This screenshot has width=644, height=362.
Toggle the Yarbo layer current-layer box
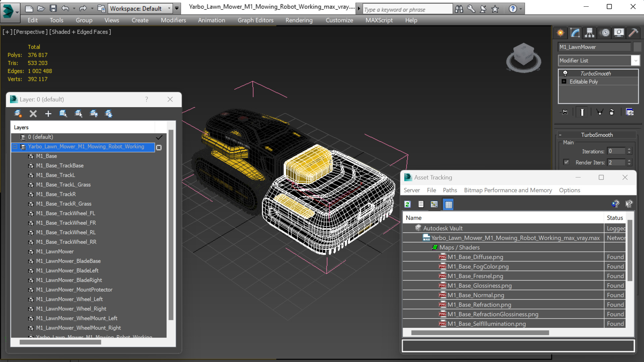pyautogui.click(x=159, y=147)
